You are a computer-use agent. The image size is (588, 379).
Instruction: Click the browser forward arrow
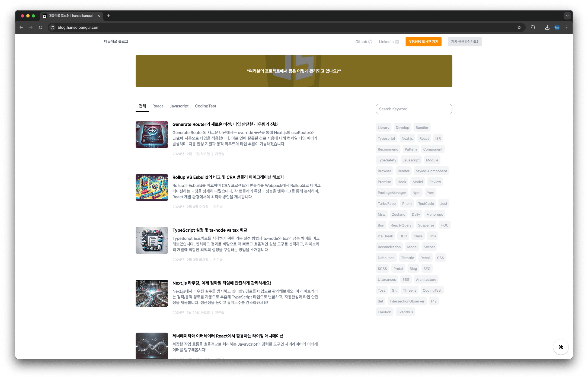pyautogui.click(x=31, y=27)
